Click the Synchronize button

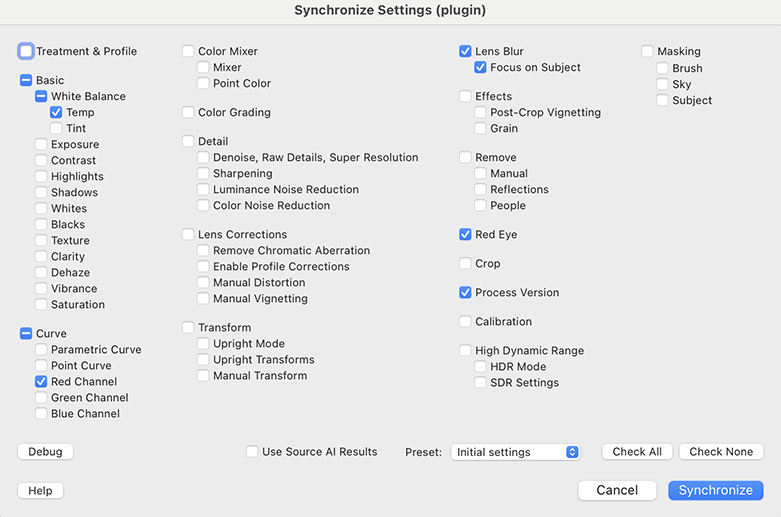point(715,490)
